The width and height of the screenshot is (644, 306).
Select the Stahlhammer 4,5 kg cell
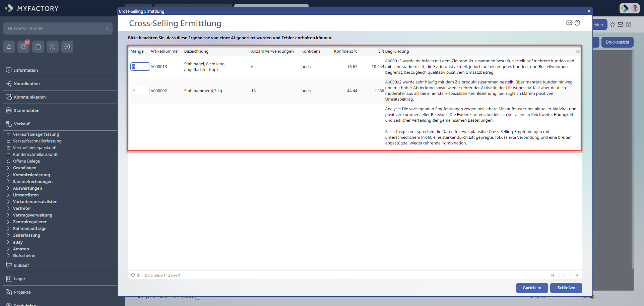[x=203, y=91]
